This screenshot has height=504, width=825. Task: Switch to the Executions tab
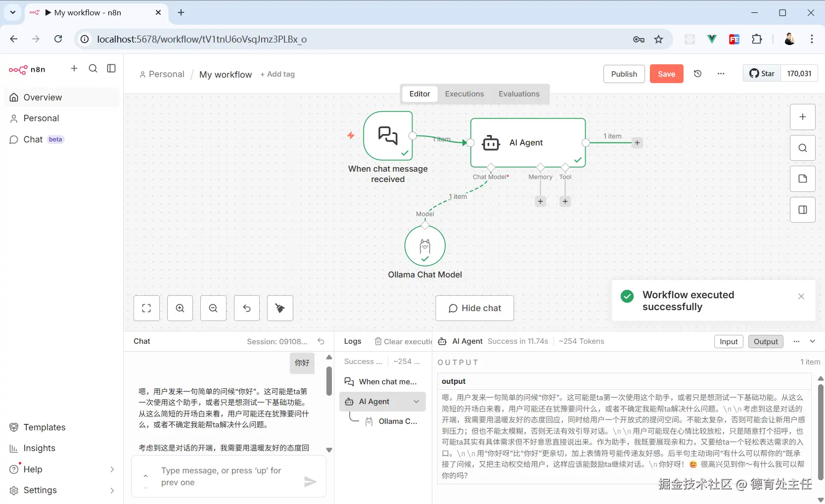(464, 94)
